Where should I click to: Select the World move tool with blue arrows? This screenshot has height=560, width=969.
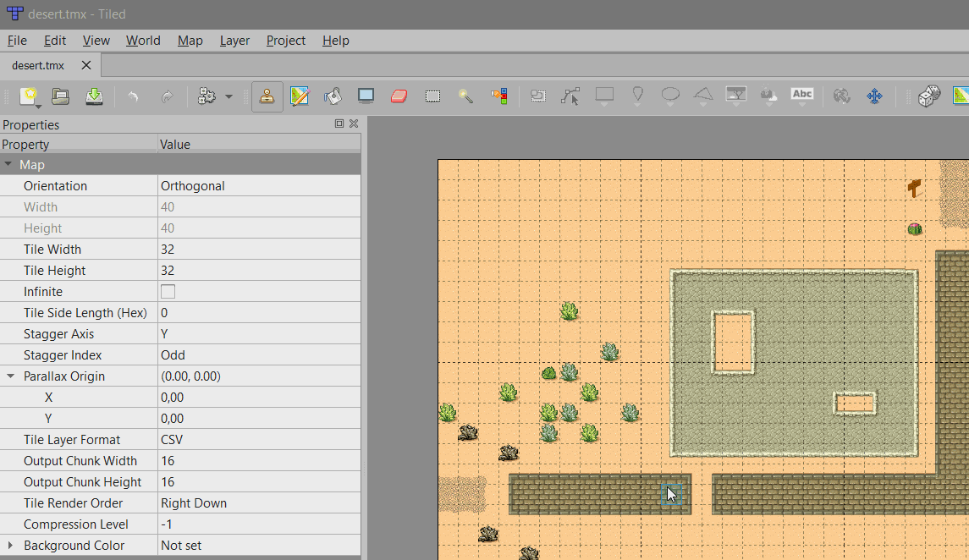pos(874,96)
